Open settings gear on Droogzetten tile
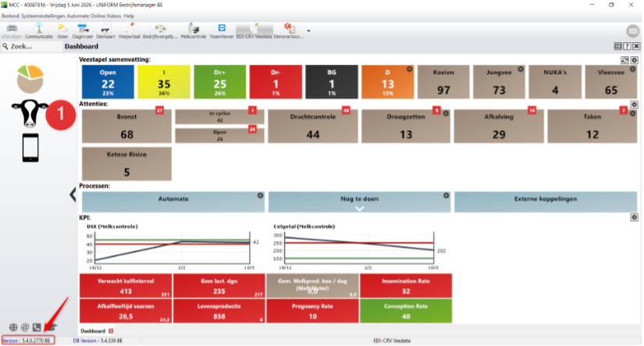Image resolution: width=644 pixels, height=346 pixels. [446, 113]
